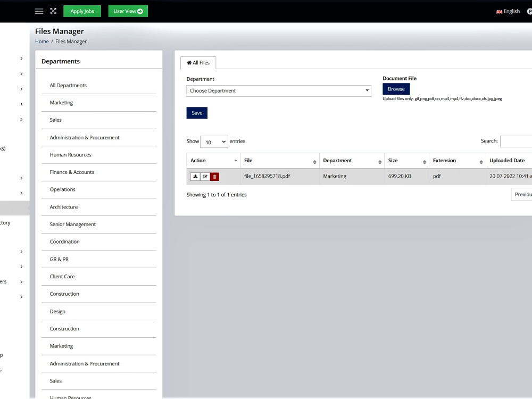
Task: Sort table by Action column
Action: click(x=213, y=161)
